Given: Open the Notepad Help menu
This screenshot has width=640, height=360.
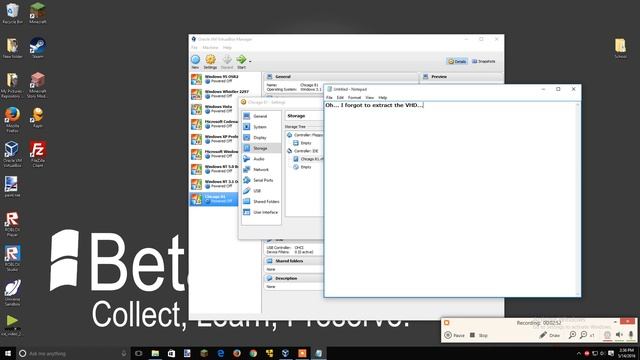Looking at the screenshot, I should [382, 98].
